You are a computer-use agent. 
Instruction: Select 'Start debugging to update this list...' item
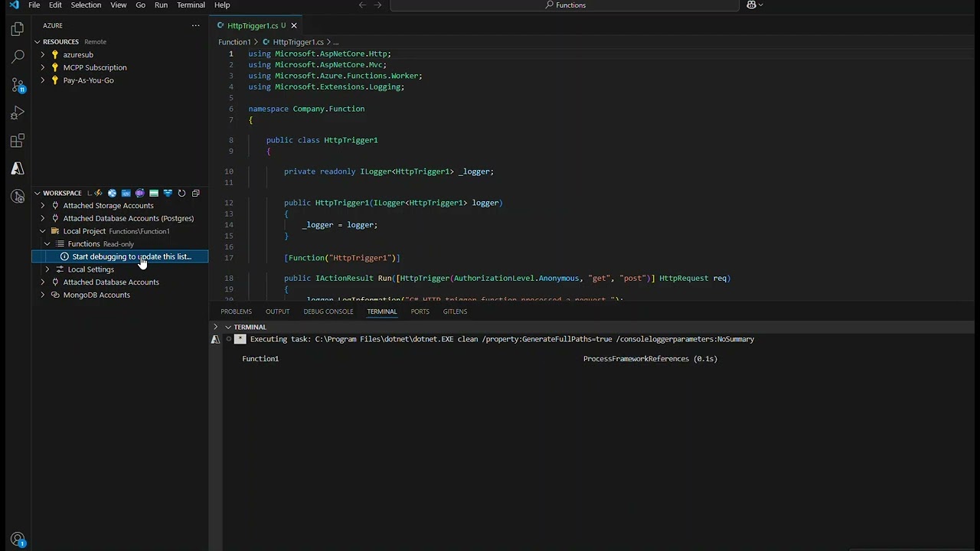[120, 256]
